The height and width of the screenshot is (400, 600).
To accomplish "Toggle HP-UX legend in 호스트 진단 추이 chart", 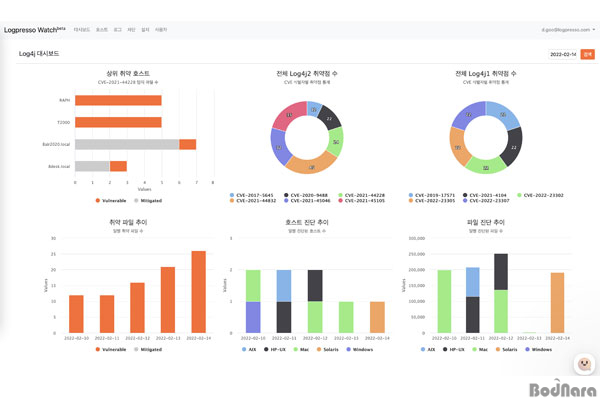I will pyautogui.click(x=275, y=349).
